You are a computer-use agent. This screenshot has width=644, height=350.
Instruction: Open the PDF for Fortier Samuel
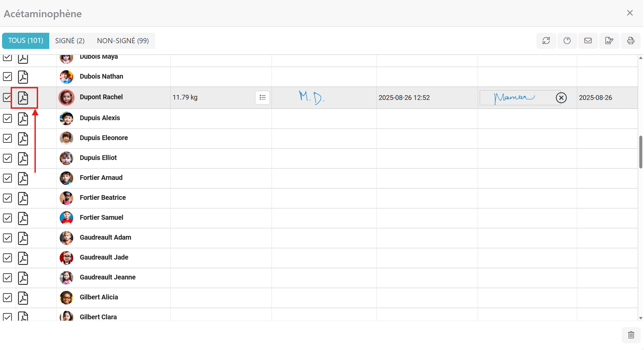(x=23, y=218)
